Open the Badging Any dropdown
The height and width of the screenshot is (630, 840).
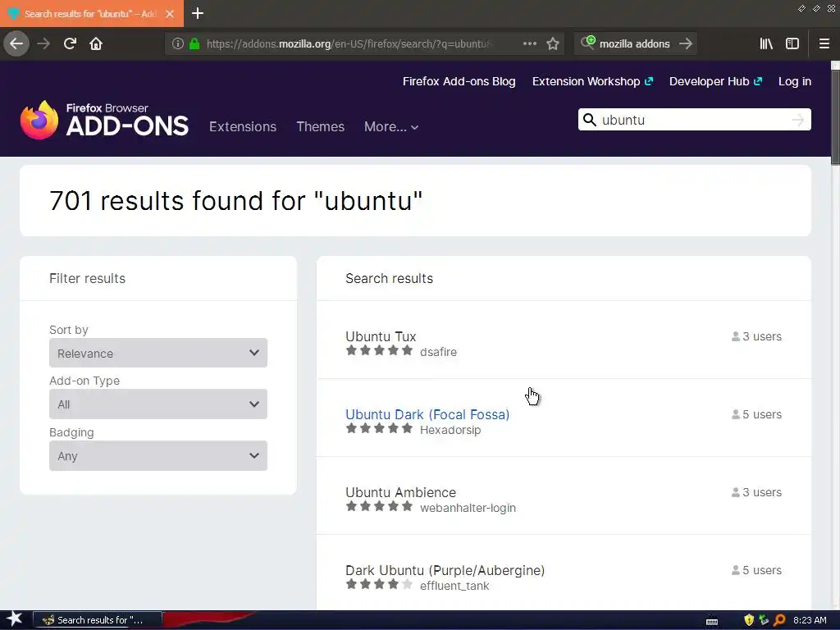click(158, 456)
